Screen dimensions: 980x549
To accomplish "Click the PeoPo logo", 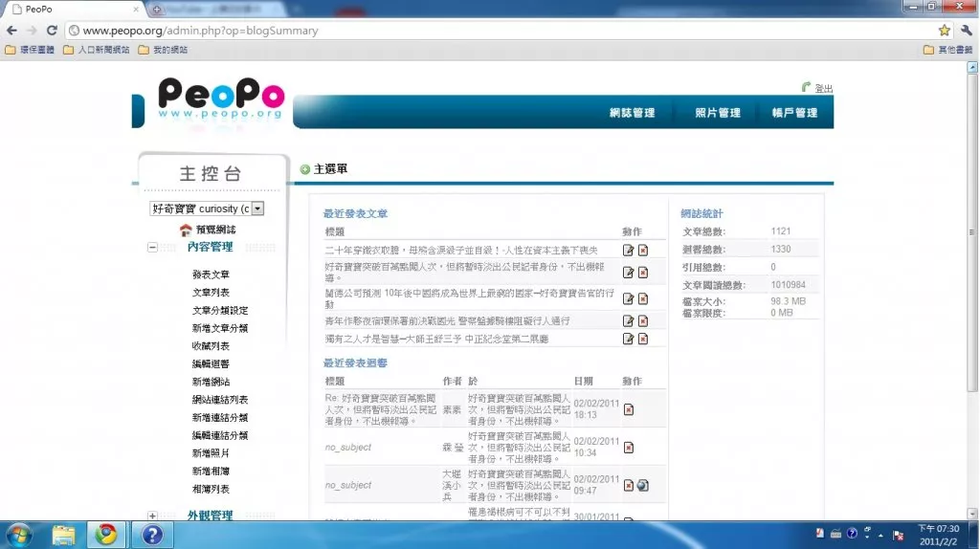I will tap(221, 99).
